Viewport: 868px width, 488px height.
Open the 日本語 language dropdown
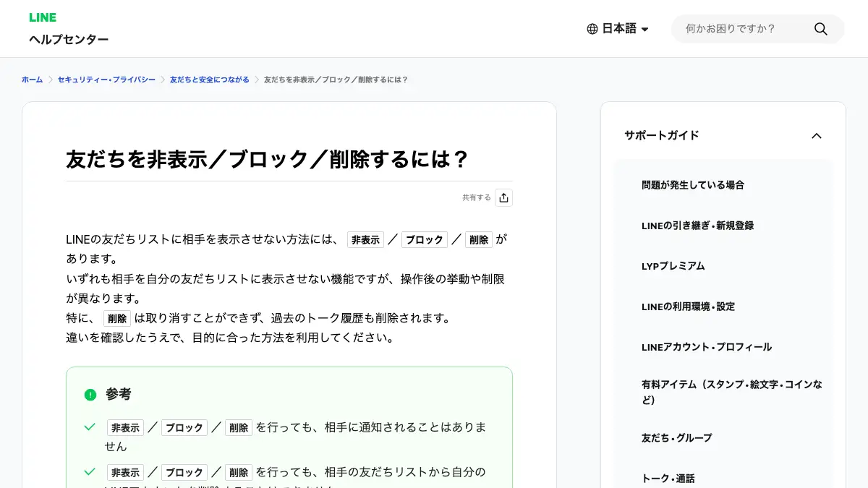click(x=618, y=29)
